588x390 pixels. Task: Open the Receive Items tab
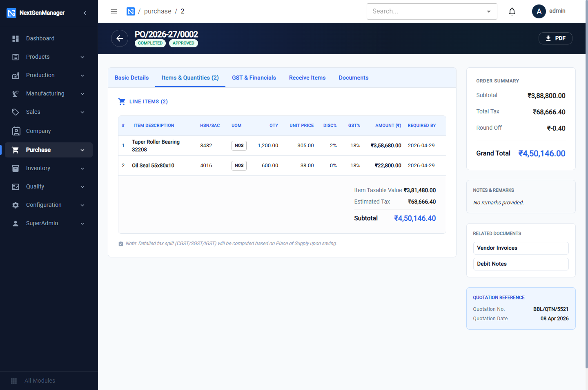pyautogui.click(x=307, y=78)
